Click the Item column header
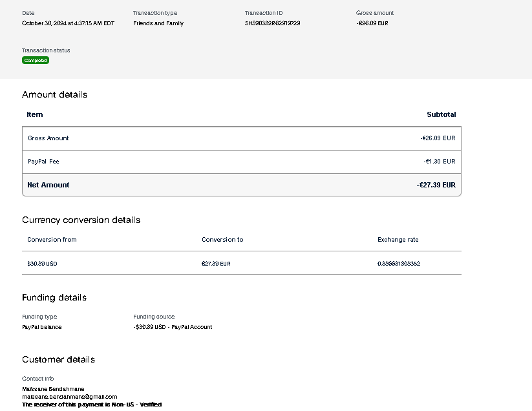532x411 pixels. pos(35,114)
